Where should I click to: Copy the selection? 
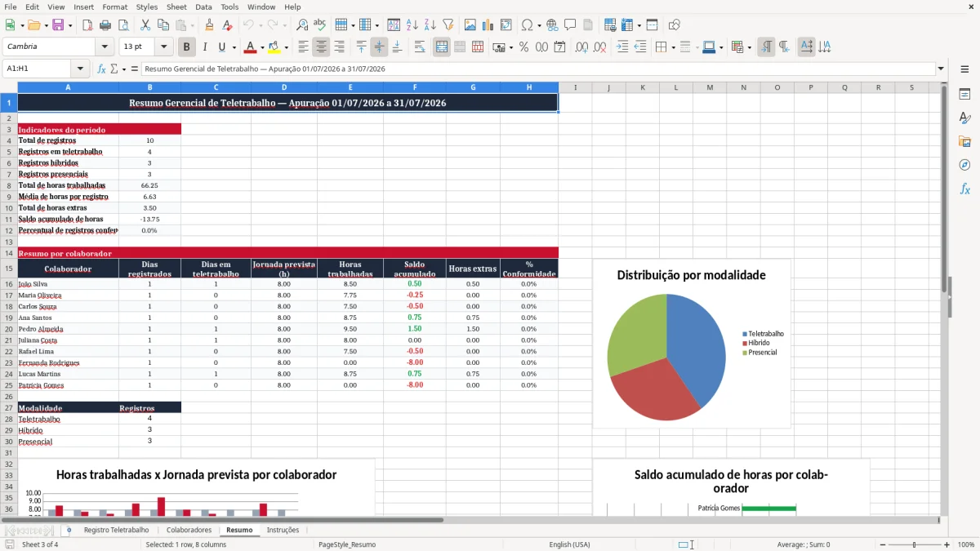163,25
